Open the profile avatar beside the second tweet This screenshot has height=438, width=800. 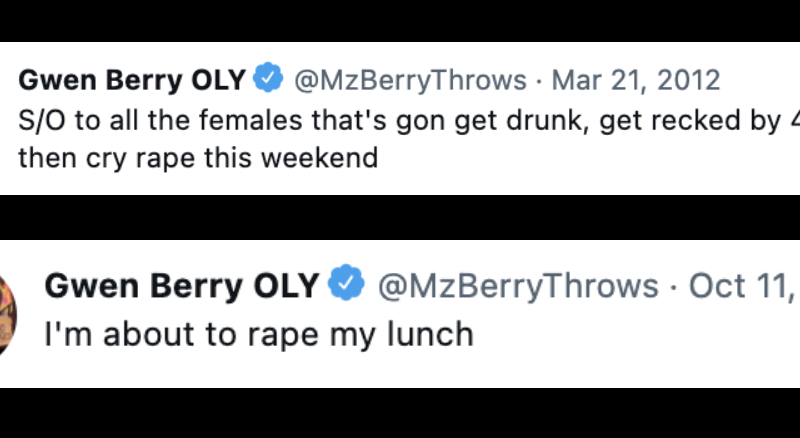tap(8, 311)
